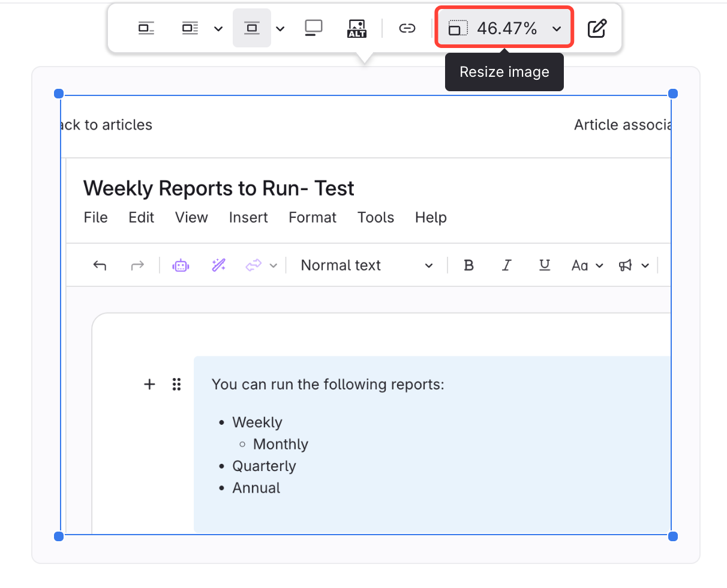The image size is (727, 588).
Task: Toggle the image caption icon
Action: [x=313, y=28]
